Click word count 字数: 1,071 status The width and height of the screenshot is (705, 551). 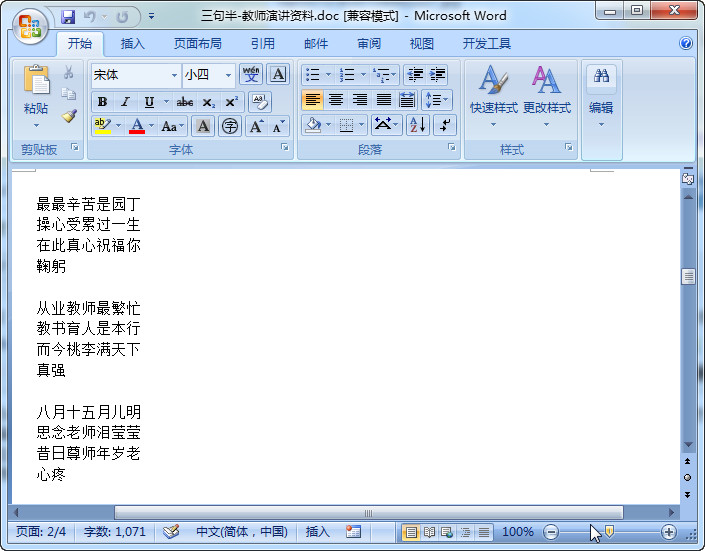115,532
